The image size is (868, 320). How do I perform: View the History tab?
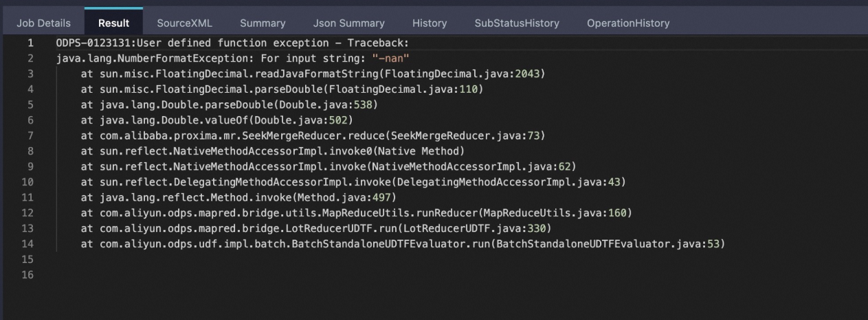pos(430,23)
